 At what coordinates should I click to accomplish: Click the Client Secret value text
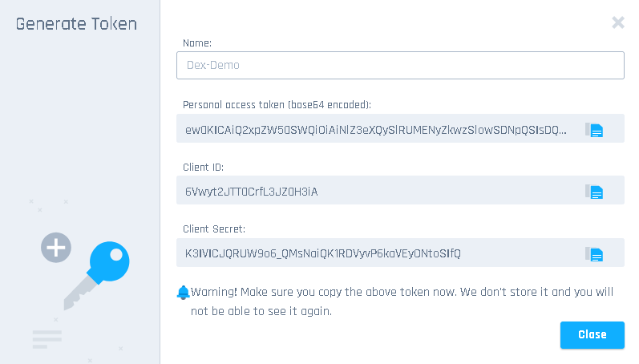coord(322,254)
